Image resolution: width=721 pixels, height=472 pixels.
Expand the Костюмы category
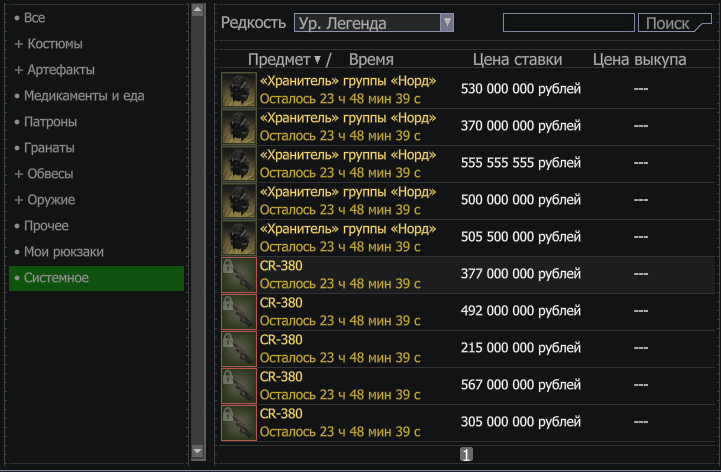[x=49, y=44]
